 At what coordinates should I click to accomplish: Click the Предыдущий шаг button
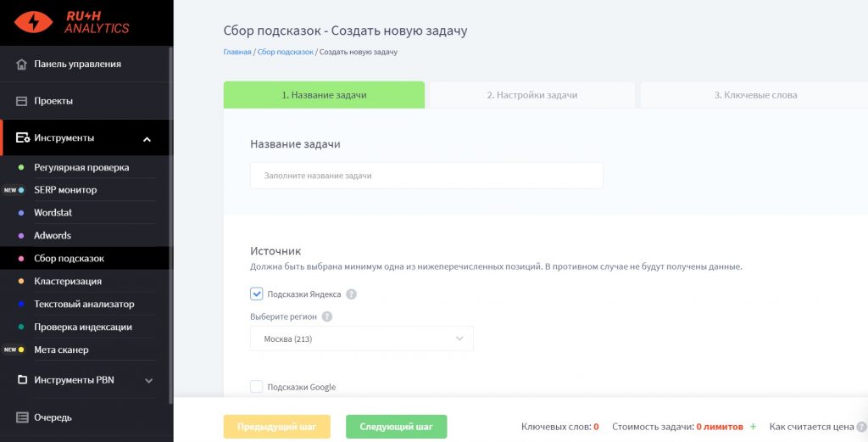point(277,427)
